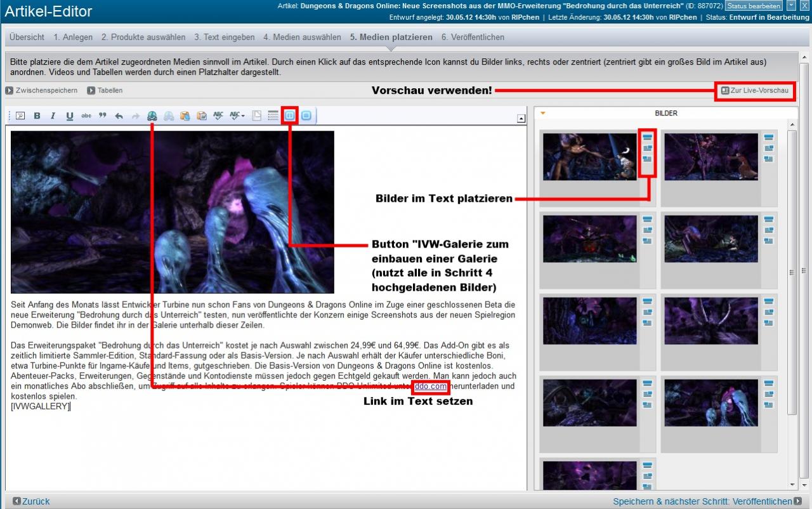Apply strikethrough formatting
The width and height of the screenshot is (812, 509).
(86, 116)
